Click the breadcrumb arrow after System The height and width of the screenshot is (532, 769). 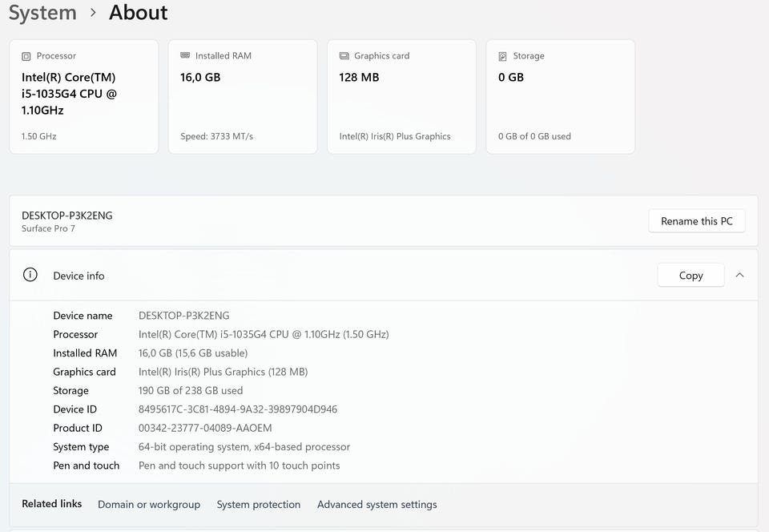coord(93,13)
